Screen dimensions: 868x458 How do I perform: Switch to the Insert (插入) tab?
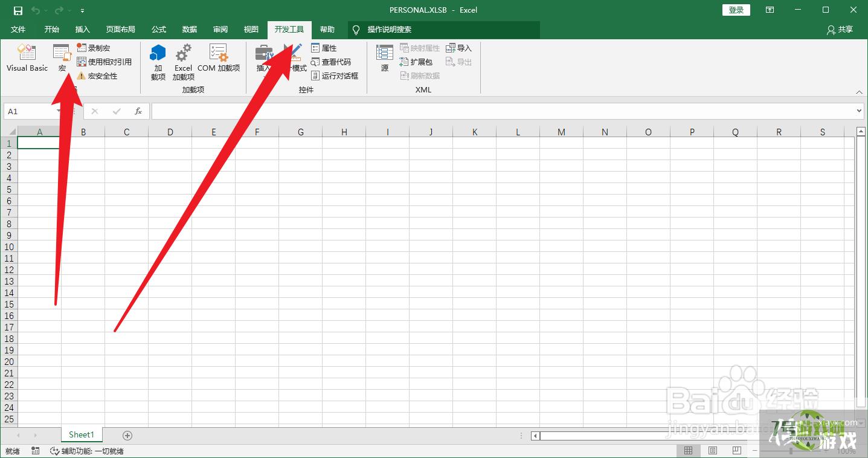tap(83, 29)
